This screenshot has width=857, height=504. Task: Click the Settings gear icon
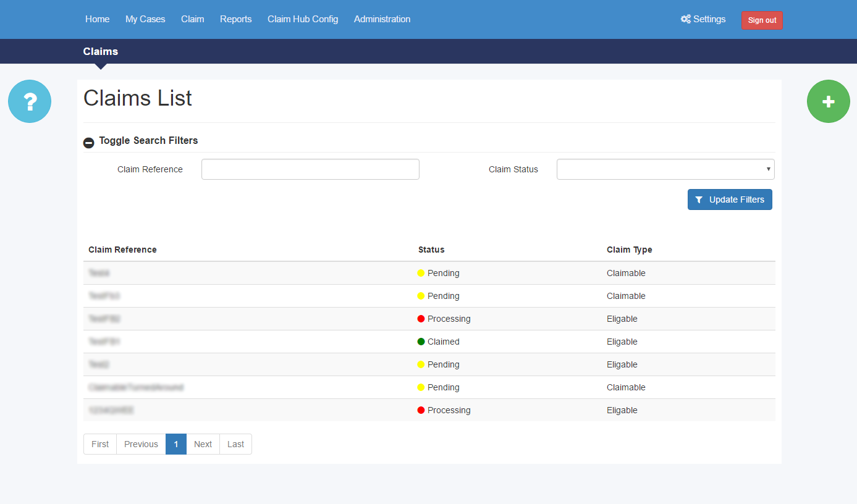point(685,19)
